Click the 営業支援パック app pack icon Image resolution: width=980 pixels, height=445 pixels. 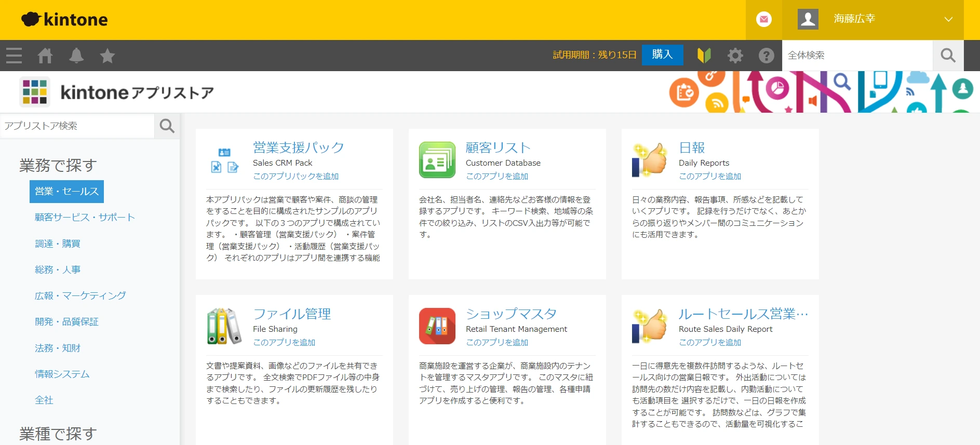(224, 160)
